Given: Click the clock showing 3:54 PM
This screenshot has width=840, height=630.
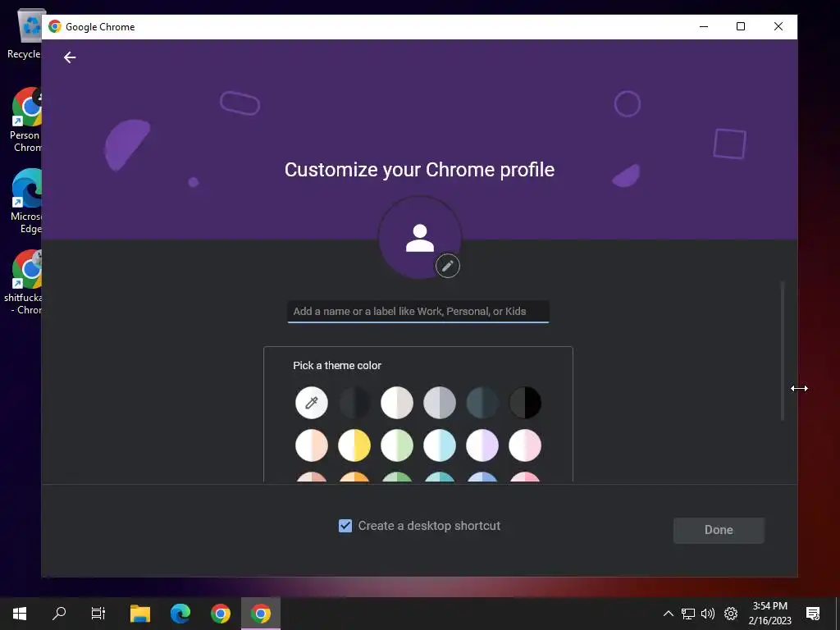Looking at the screenshot, I should tap(769, 606).
